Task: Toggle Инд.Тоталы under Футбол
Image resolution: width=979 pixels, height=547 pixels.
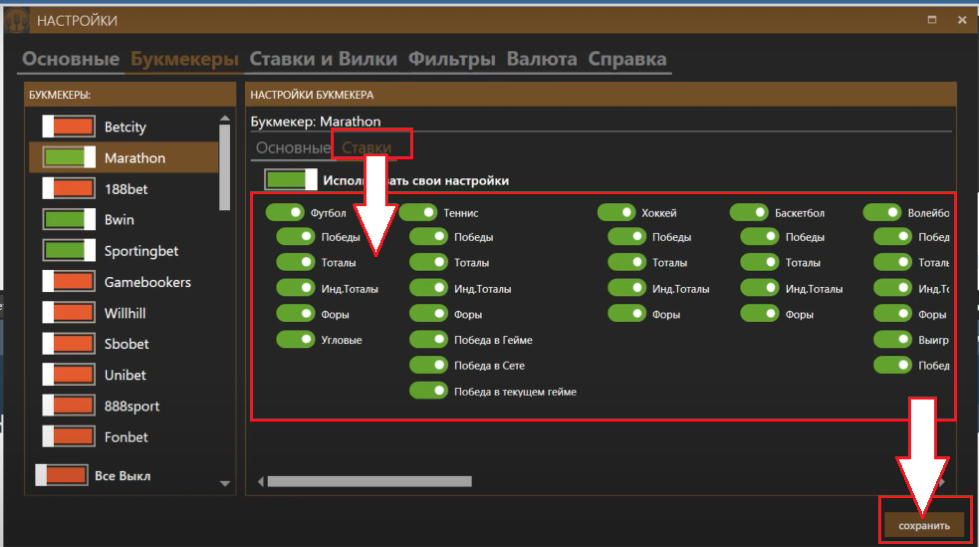Action: [x=295, y=288]
